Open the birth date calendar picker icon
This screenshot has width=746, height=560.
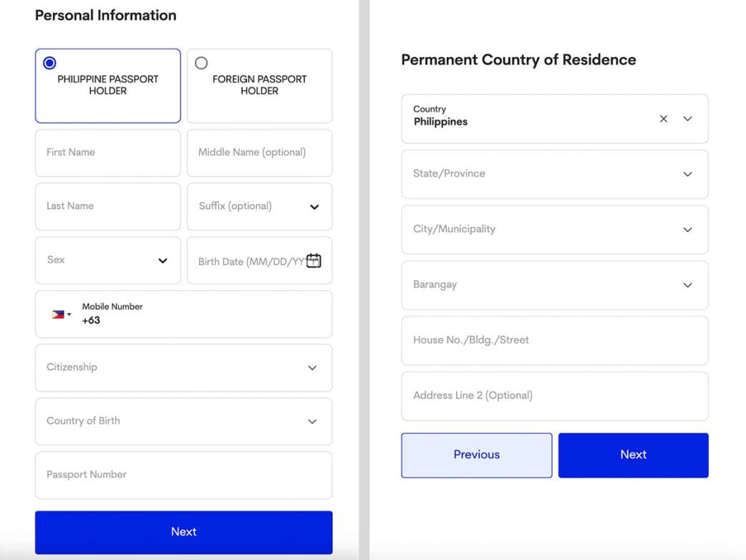click(x=314, y=261)
